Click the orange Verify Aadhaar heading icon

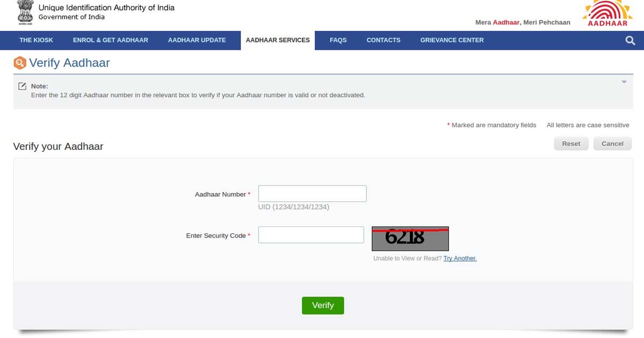click(20, 63)
